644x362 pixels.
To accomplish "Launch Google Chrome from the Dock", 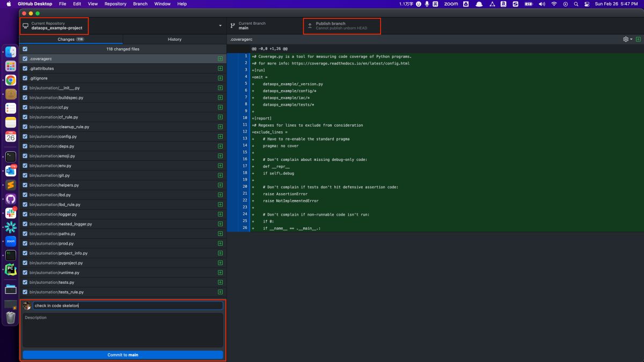I will click(11, 80).
